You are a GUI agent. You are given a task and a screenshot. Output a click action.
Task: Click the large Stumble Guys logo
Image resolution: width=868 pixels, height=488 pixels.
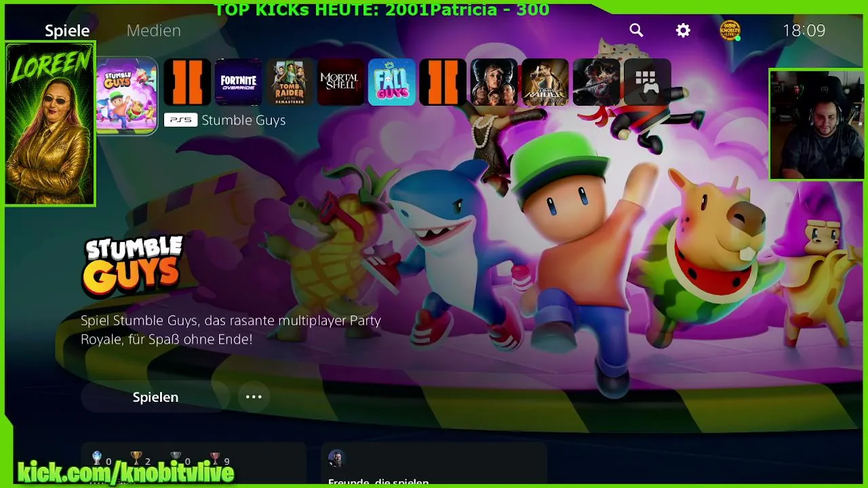pos(134,266)
